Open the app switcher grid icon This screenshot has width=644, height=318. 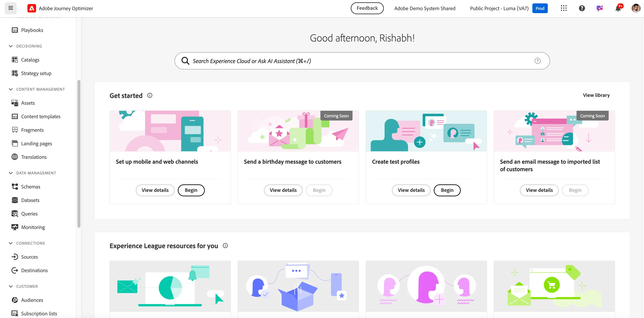pyautogui.click(x=564, y=8)
